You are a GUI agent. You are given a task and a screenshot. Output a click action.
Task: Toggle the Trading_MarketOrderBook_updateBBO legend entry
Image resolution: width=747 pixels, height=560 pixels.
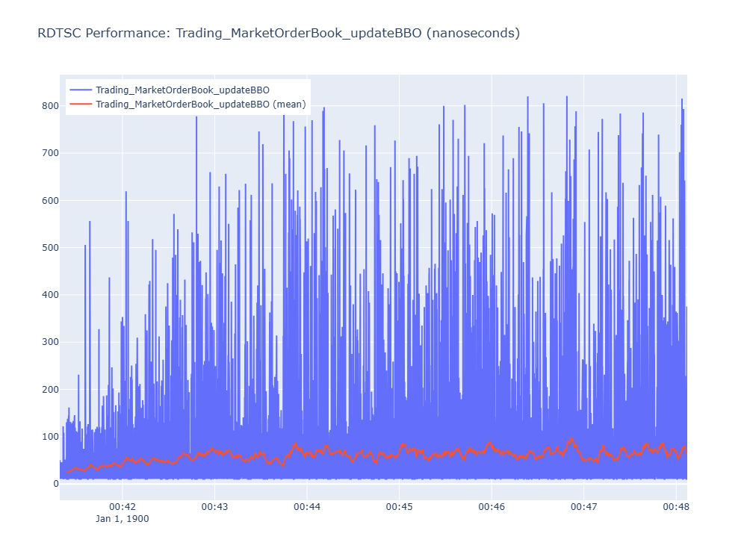182,90
